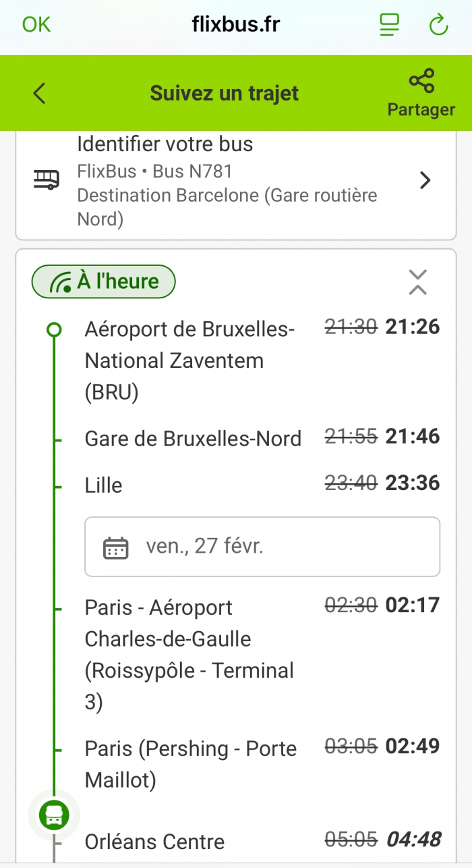Click the calendar icon by ven., 27 févr.
The width and height of the screenshot is (472, 868).
coord(116,547)
